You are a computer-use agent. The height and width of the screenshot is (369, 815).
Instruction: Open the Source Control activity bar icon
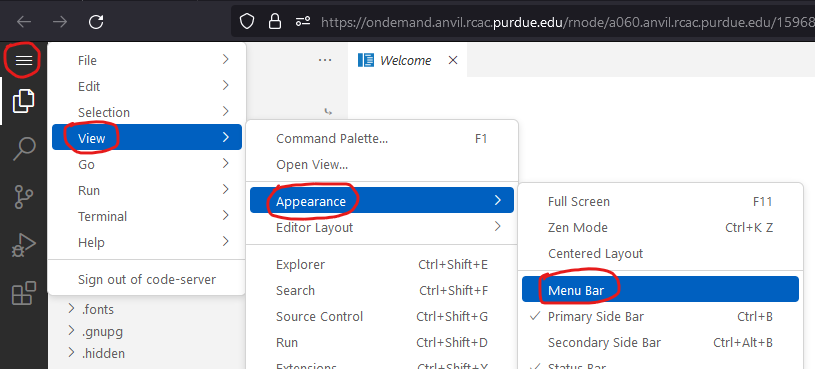[23, 196]
